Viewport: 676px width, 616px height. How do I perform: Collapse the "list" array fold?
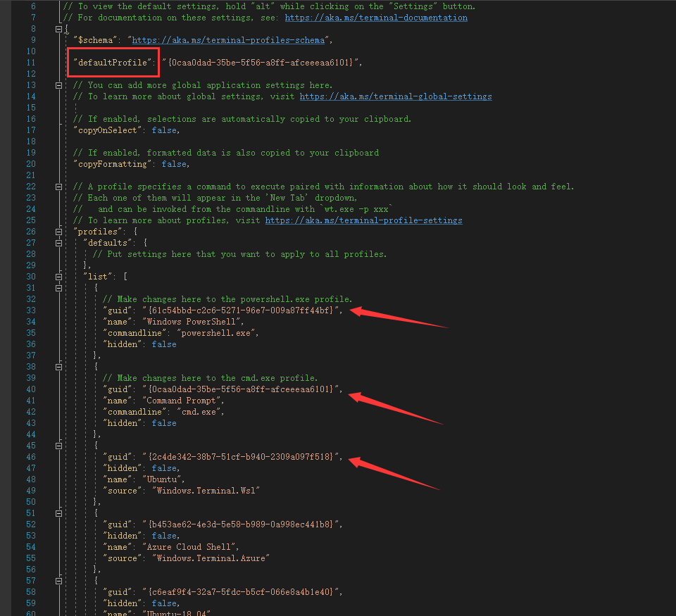pyautogui.click(x=59, y=276)
